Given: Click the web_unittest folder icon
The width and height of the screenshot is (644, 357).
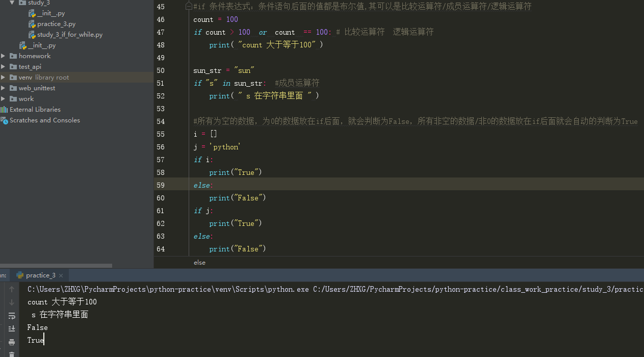Looking at the screenshot, I should [x=13, y=88].
